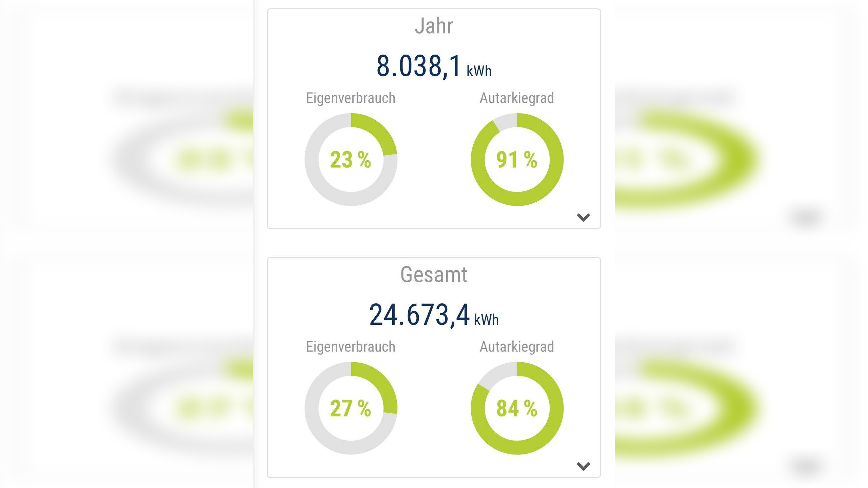
Task: Click the Autarkiegrad label in the Gesamt card
Action: click(x=517, y=347)
